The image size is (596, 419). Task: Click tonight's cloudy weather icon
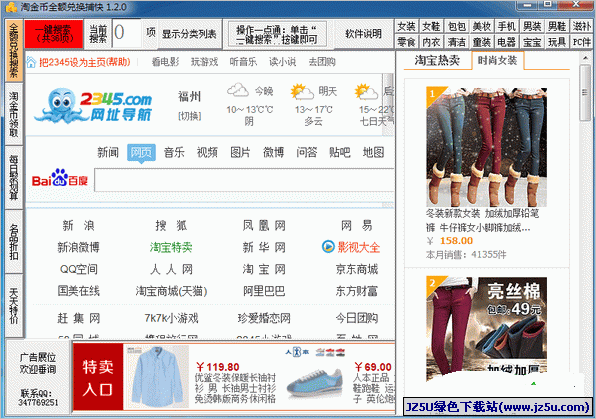click(238, 91)
